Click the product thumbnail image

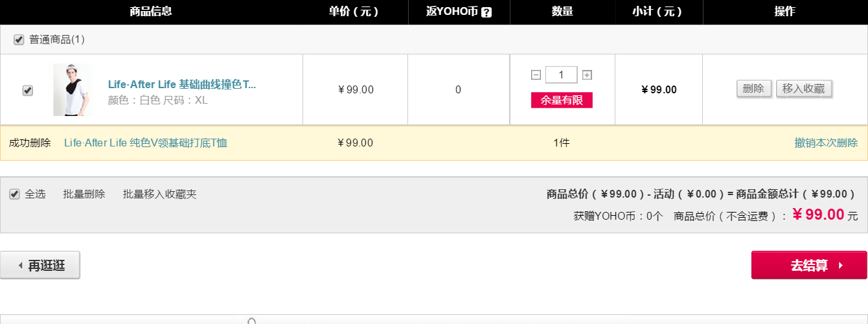tap(73, 89)
